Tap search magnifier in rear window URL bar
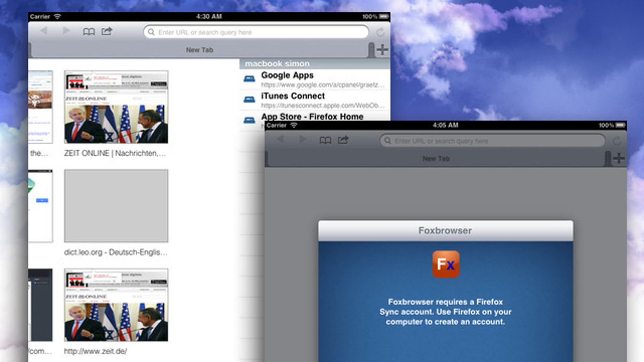The image size is (644, 362). pos(151,32)
